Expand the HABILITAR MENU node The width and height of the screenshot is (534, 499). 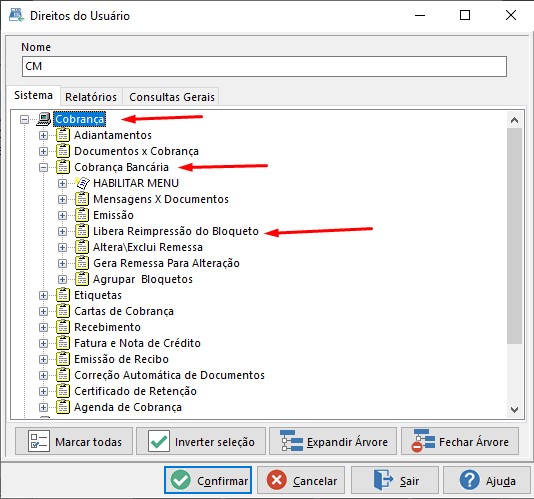(x=62, y=184)
